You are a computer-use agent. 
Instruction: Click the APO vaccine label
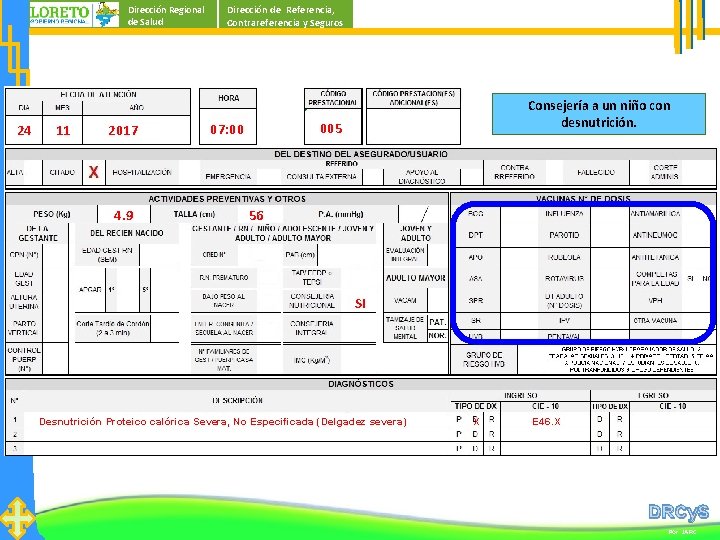pyautogui.click(x=475, y=257)
